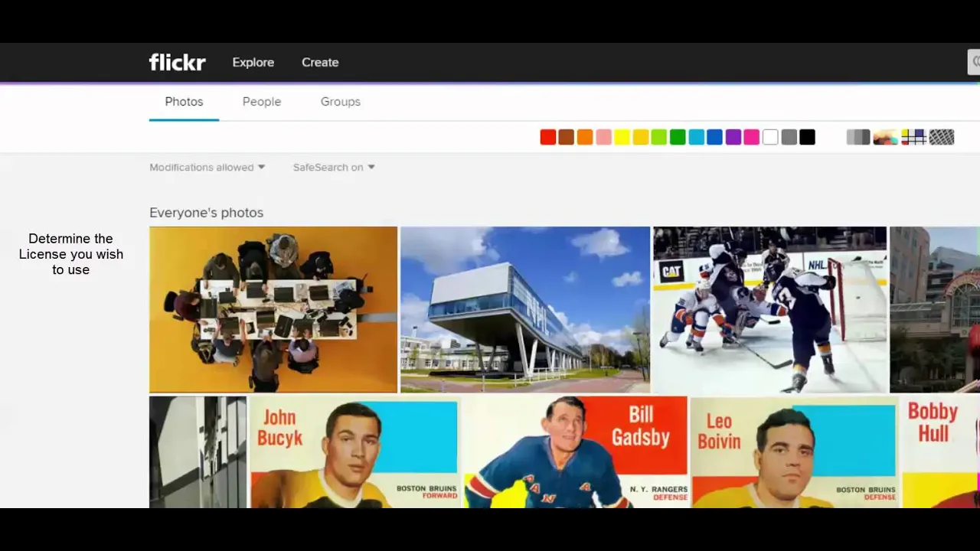Filter by black color swatch
This screenshot has width=980, height=551.
(808, 137)
